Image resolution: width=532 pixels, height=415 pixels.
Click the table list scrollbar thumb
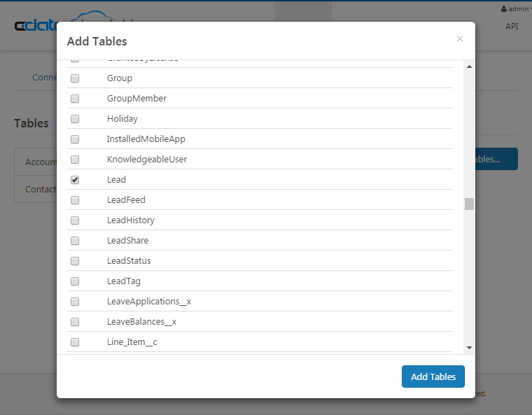(x=469, y=204)
